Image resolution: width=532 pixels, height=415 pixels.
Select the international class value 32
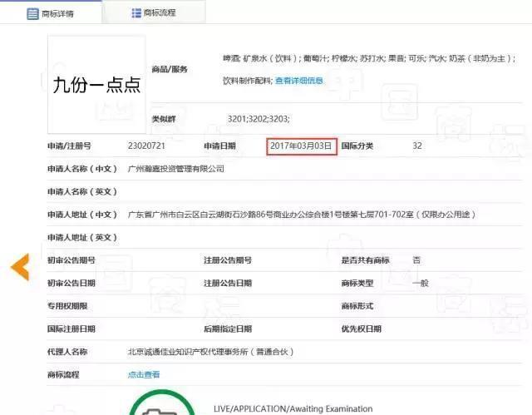coord(417,146)
